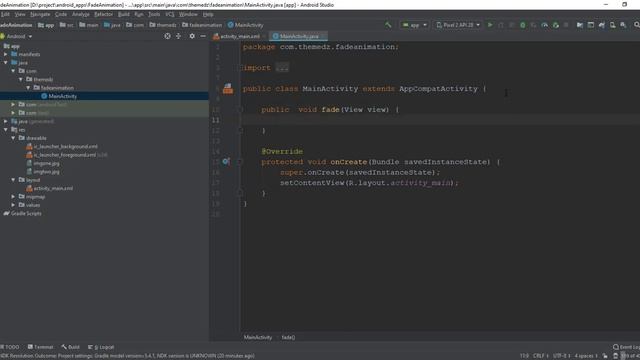The height and width of the screenshot is (360, 640).
Task: Click the themedz breadcrumb in navigation bar
Action: (x=163, y=25)
